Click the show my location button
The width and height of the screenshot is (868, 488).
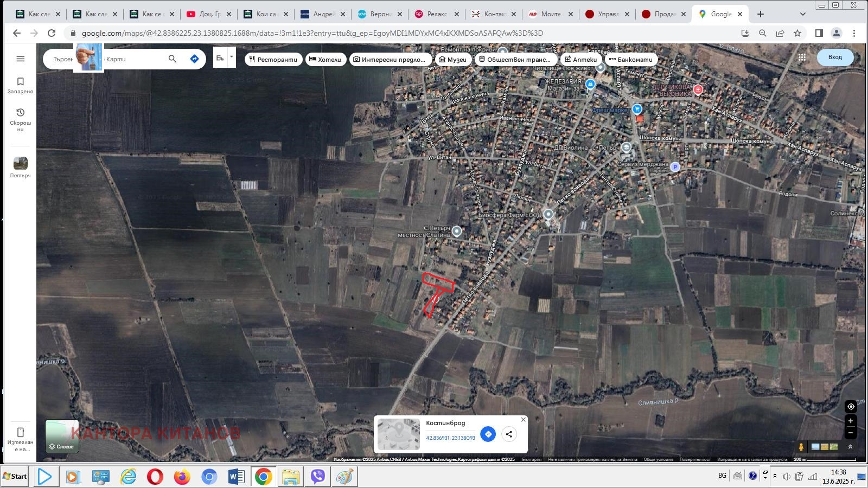pyautogui.click(x=851, y=407)
